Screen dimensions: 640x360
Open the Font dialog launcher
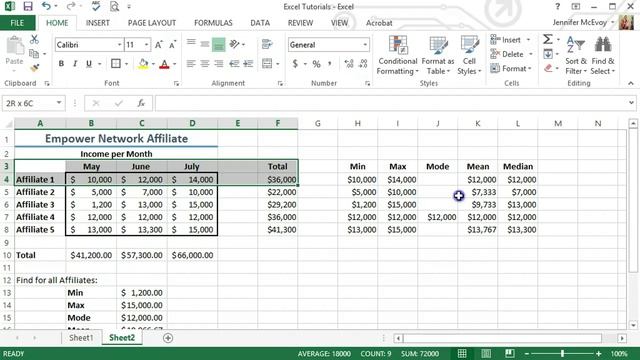click(x=176, y=83)
